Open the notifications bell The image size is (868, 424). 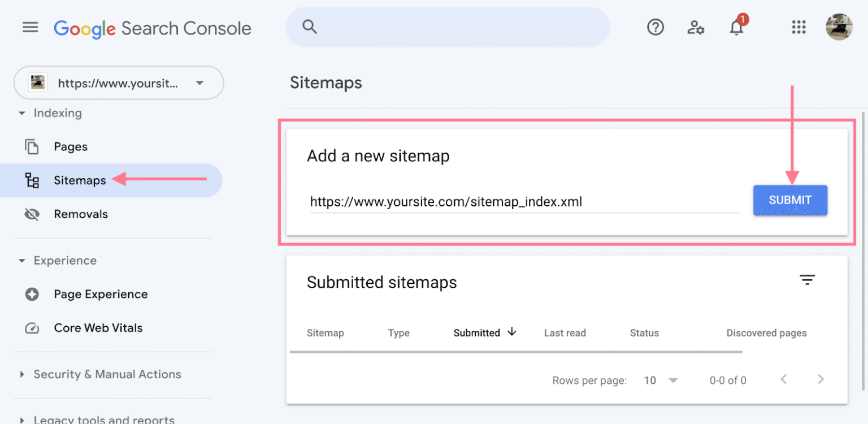click(x=736, y=28)
